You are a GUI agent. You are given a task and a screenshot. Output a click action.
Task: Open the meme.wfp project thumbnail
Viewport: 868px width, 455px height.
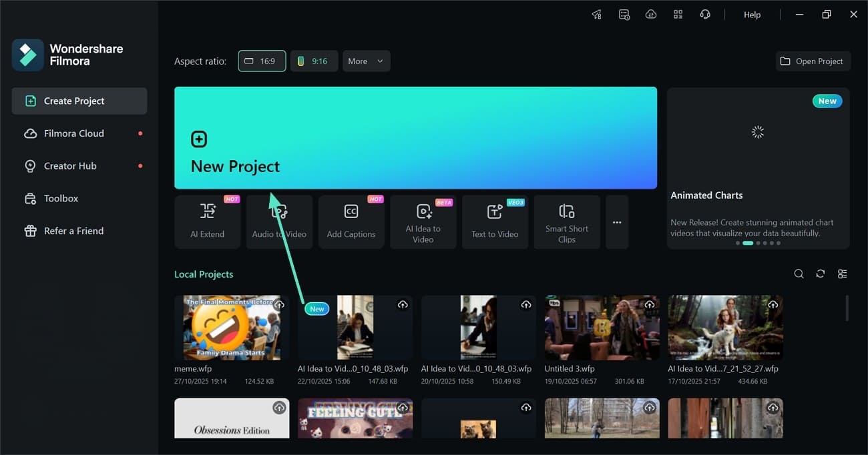[231, 327]
